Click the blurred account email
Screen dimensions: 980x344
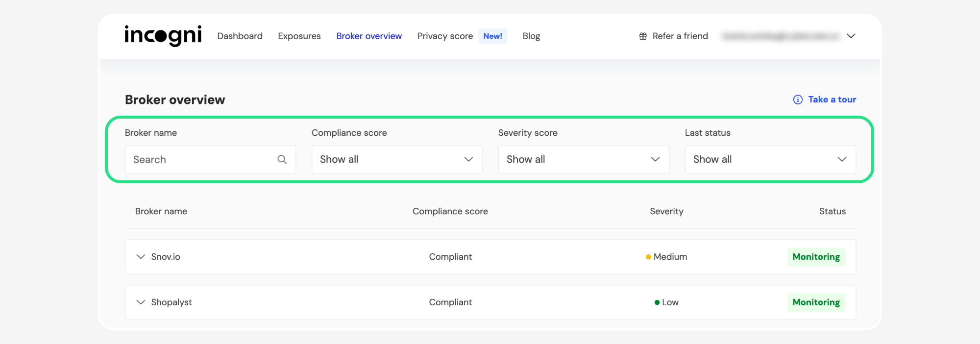pos(781,36)
